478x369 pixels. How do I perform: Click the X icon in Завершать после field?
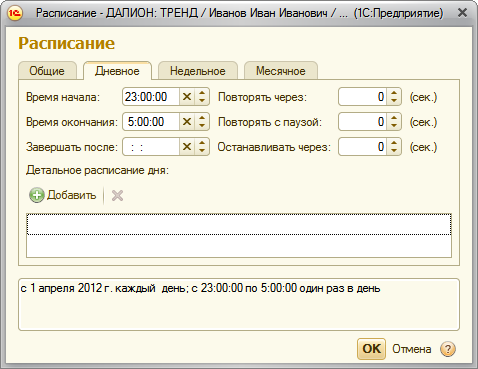point(187,147)
